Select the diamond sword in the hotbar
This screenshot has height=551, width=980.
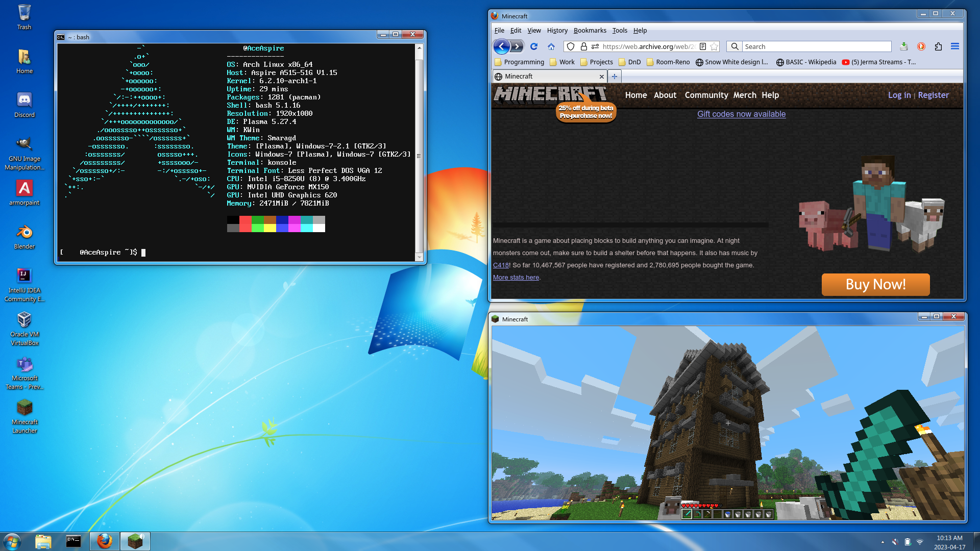[688, 514]
